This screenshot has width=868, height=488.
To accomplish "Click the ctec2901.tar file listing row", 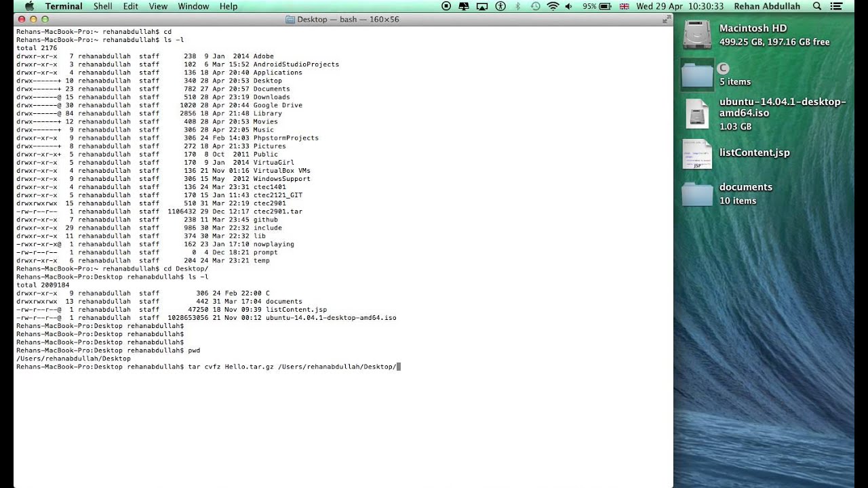I will [x=159, y=211].
